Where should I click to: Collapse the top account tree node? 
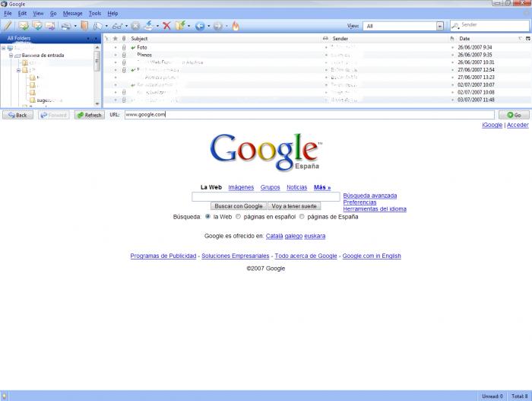(x=4, y=48)
